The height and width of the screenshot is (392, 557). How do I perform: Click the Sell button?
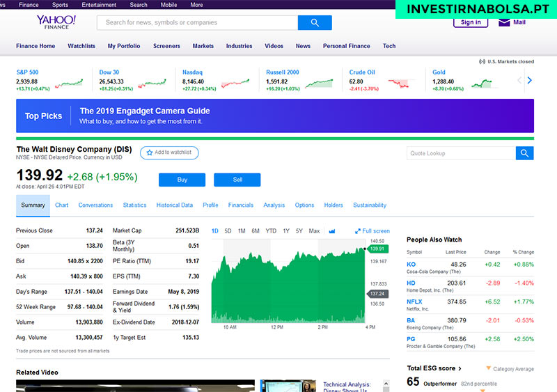coord(237,180)
